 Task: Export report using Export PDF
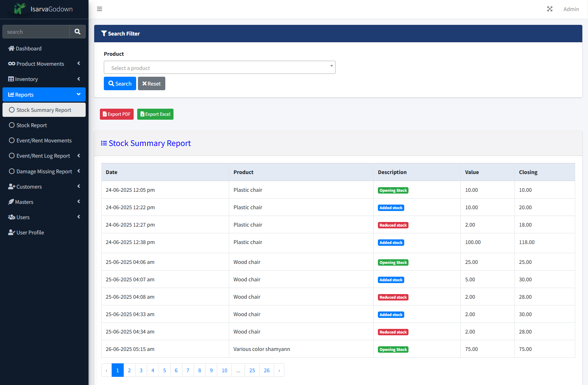tap(117, 114)
